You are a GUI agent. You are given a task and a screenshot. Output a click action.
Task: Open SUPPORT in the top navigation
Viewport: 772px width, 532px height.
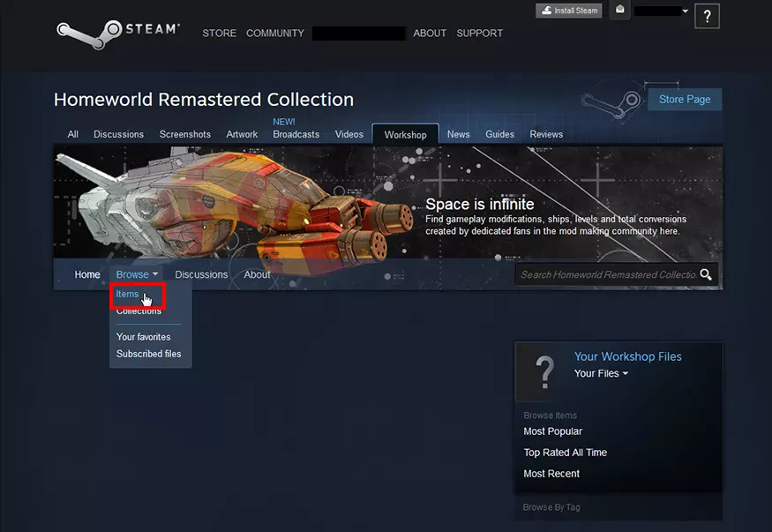(480, 34)
